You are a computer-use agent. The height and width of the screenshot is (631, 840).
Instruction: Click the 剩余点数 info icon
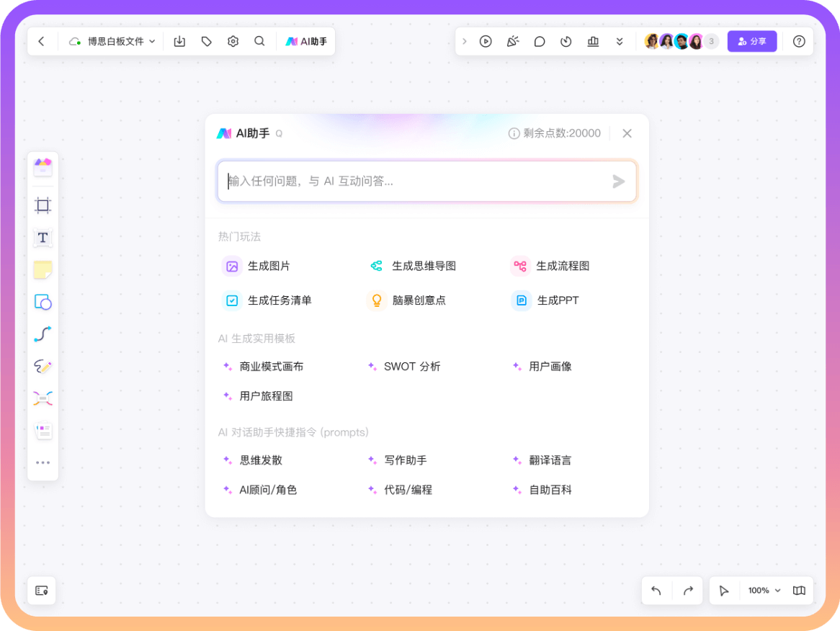513,133
